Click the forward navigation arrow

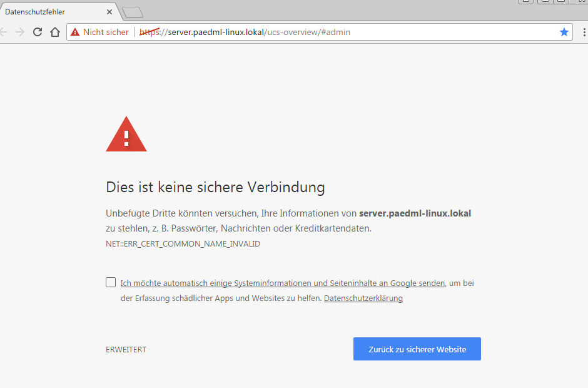[x=20, y=32]
